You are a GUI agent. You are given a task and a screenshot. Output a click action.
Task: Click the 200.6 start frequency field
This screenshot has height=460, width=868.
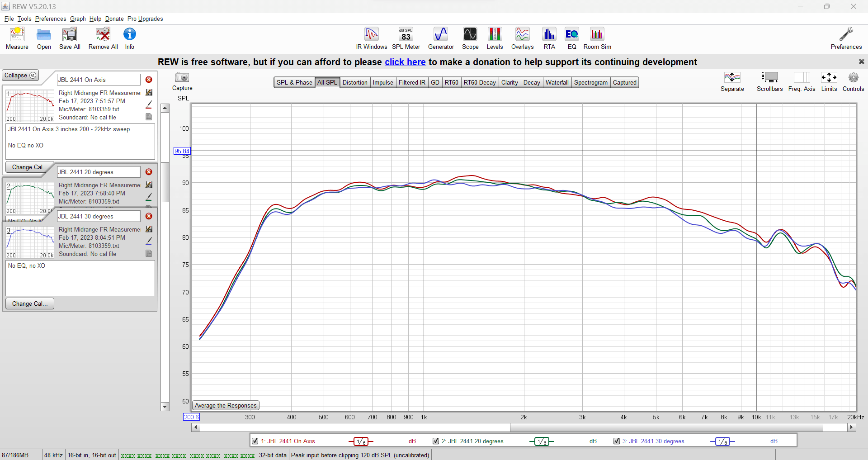(191, 417)
